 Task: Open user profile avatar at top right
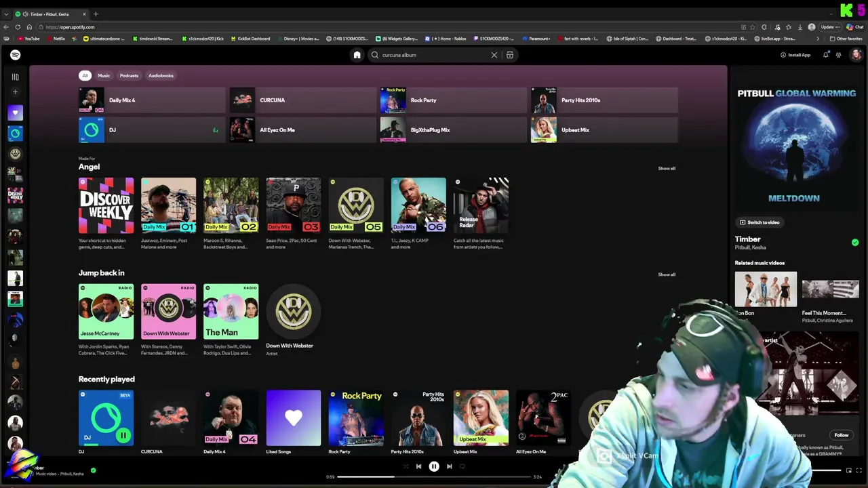pos(856,55)
